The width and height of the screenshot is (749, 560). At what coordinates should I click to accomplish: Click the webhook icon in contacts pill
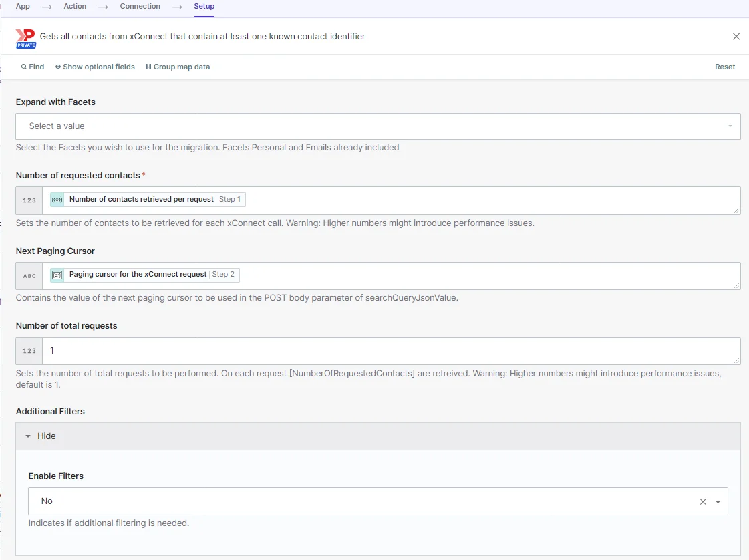pos(57,199)
